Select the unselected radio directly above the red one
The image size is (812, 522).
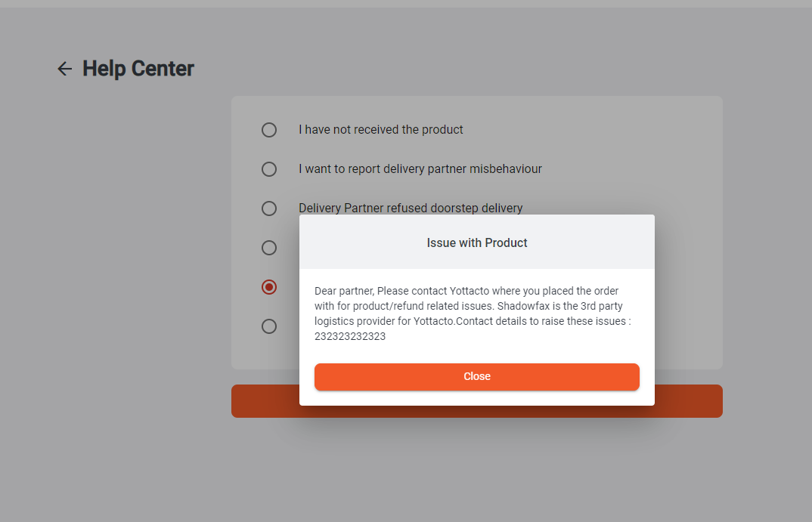[x=269, y=248]
